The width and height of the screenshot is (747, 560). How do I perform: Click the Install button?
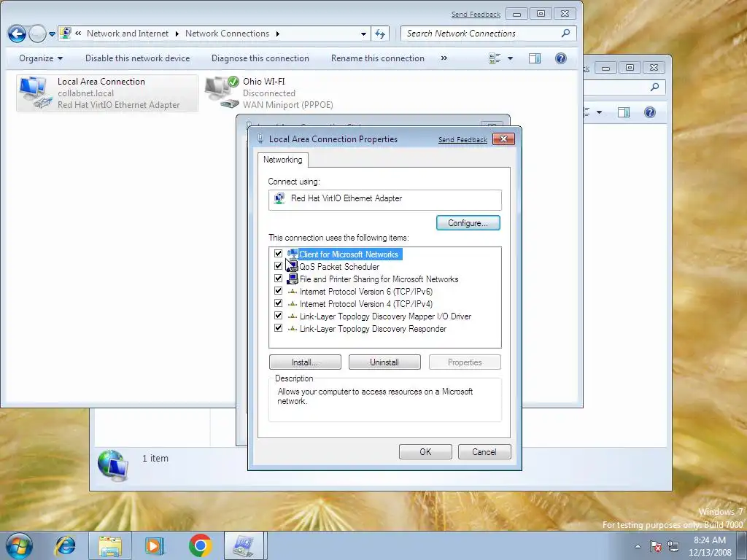point(305,362)
